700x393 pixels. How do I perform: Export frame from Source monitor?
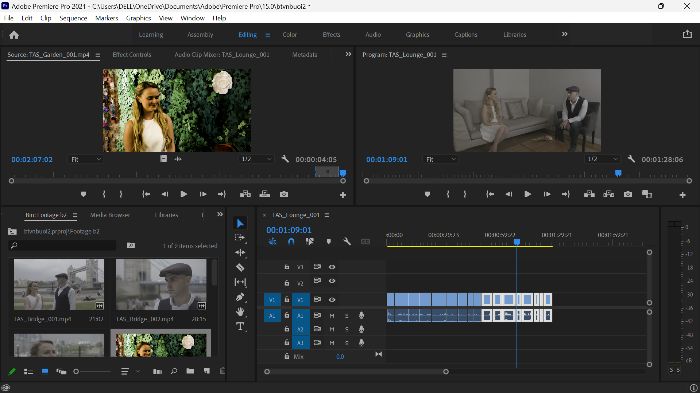[x=284, y=194]
